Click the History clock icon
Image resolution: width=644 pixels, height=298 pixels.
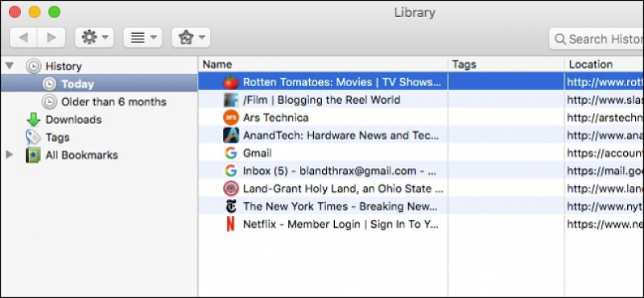point(33,66)
